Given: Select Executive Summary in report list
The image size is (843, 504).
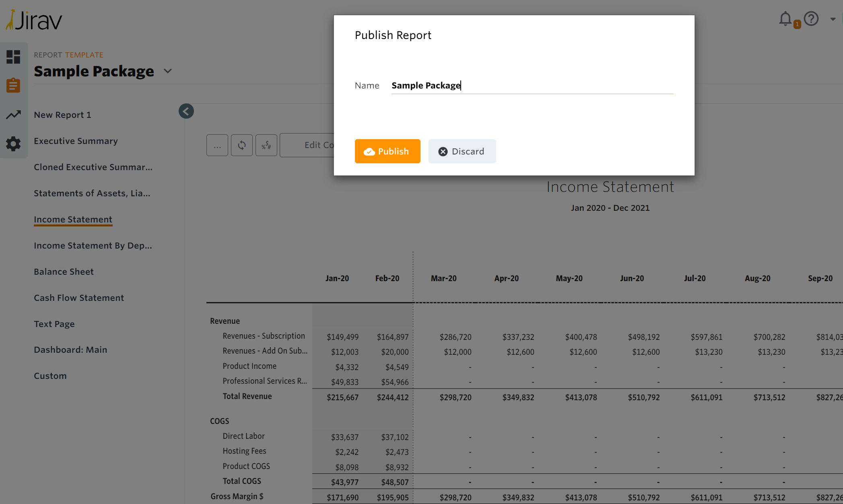Looking at the screenshot, I should (x=76, y=141).
